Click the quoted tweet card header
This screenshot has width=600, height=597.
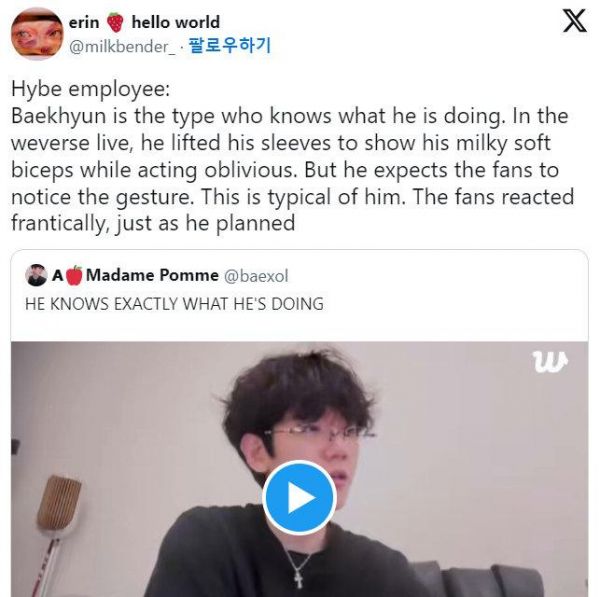coord(157,276)
